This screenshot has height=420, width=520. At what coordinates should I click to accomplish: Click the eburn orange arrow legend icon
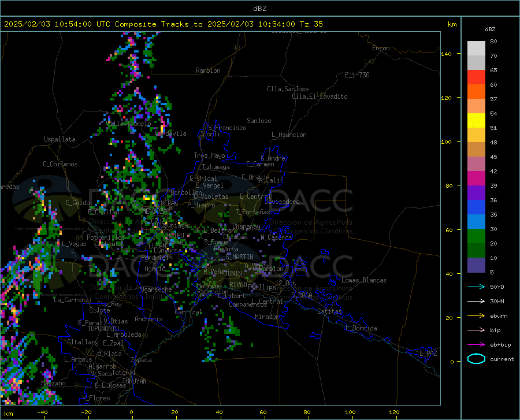[x=476, y=316]
